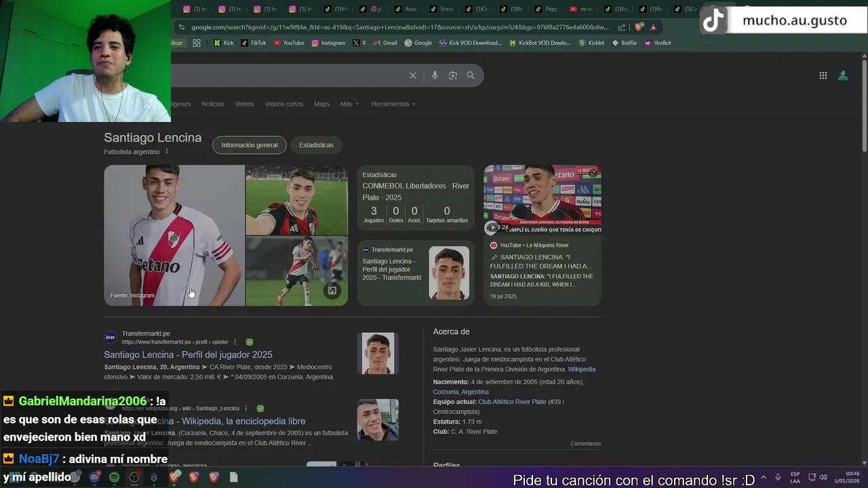
Task: Open Transfermarkt.pe player profile card
Action: click(x=416, y=272)
